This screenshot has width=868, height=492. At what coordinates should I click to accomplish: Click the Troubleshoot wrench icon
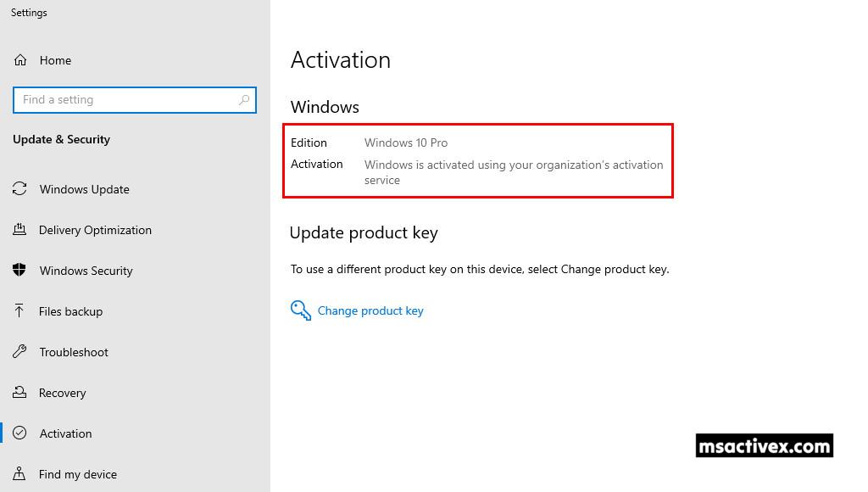[19, 352]
